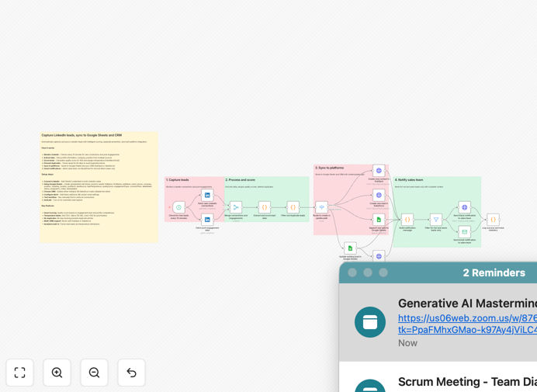Select the schedule trigger clock node

coord(178,207)
